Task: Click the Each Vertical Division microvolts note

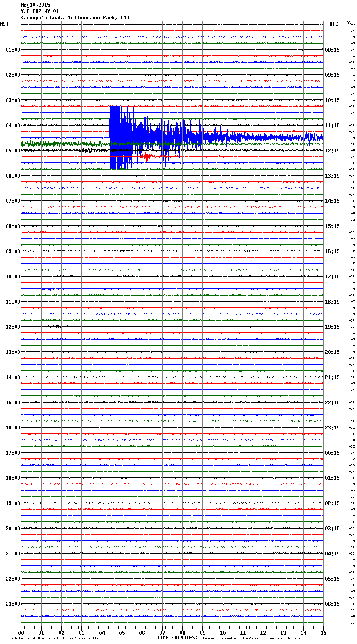Action: (53, 639)
